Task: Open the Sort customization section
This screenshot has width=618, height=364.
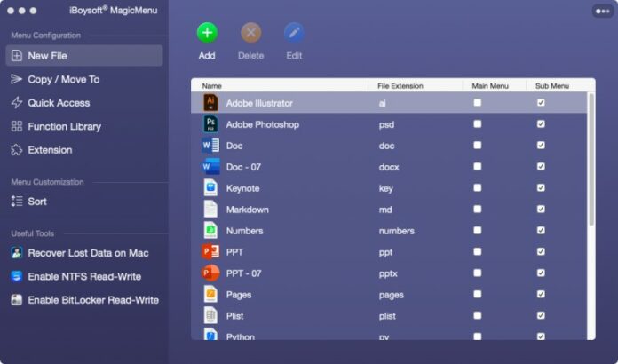Action: point(84,202)
